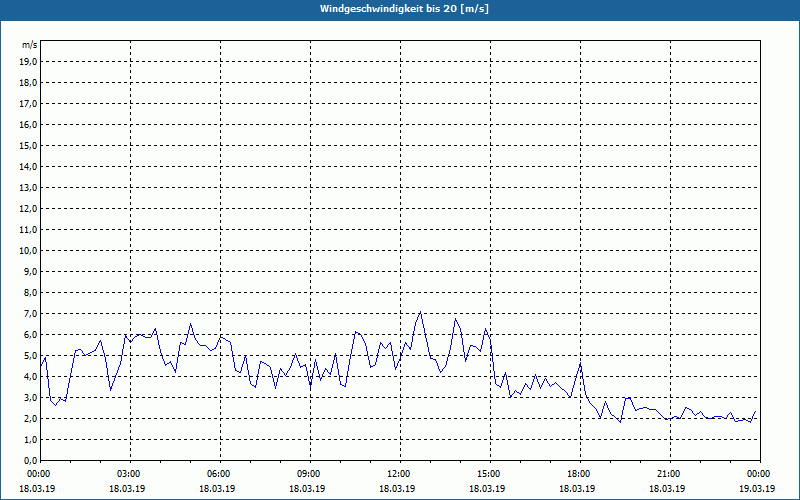Click the '5,0' y-axis label
800x500 pixels.
coord(30,356)
